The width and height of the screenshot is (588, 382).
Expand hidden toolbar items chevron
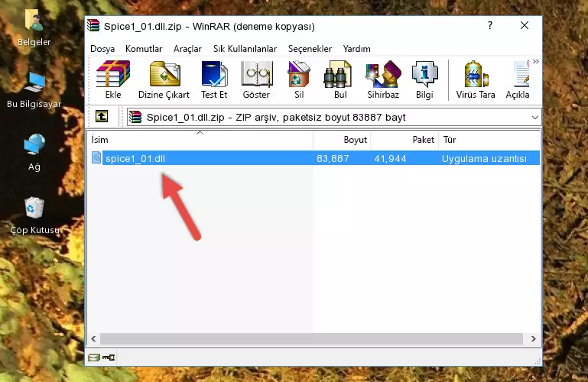tap(536, 61)
